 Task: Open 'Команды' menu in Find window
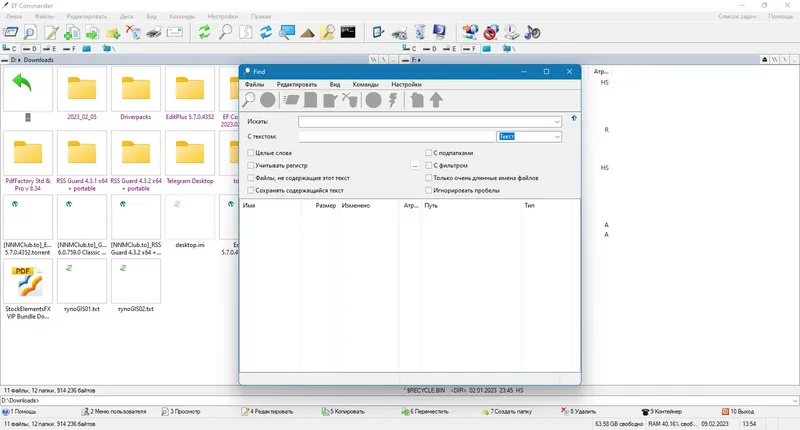[365, 84]
